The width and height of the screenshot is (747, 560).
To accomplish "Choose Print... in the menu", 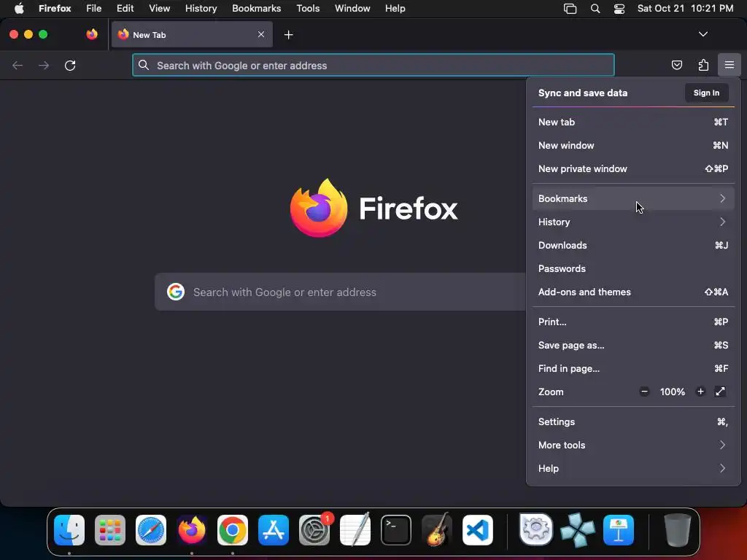I will (x=633, y=322).
